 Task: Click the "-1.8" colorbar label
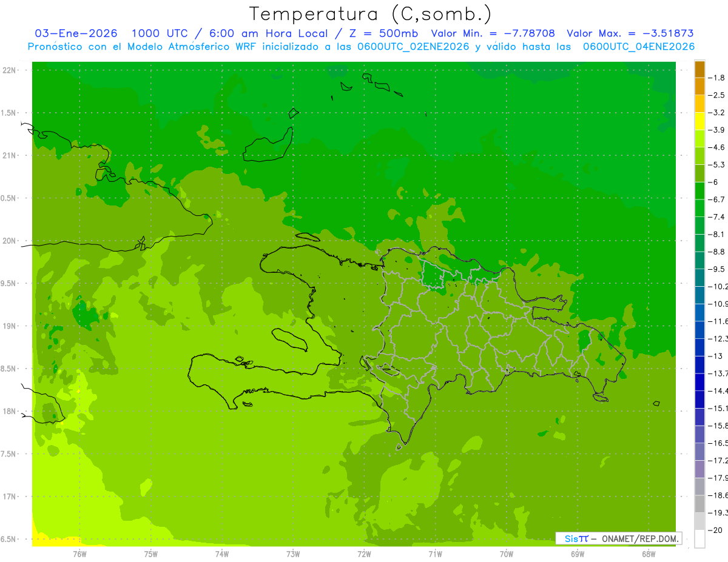pyautogui.click(x=716, y=78)
